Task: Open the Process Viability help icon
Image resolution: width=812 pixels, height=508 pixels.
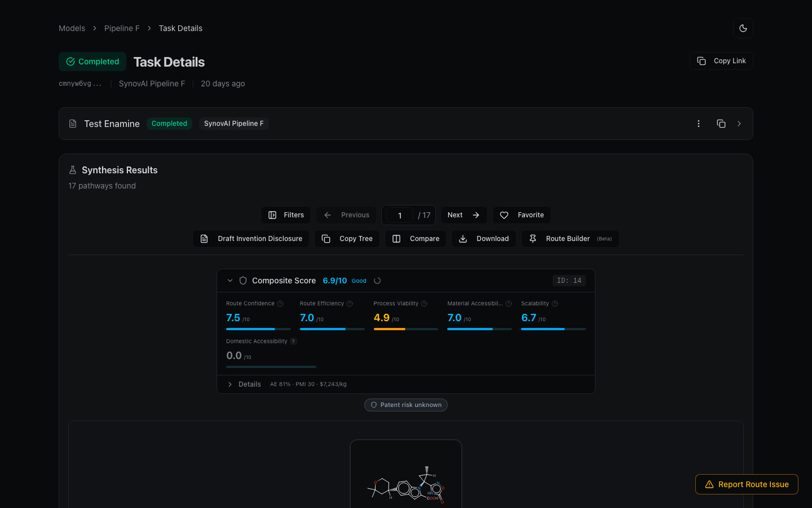Action: tap(424, 304)
